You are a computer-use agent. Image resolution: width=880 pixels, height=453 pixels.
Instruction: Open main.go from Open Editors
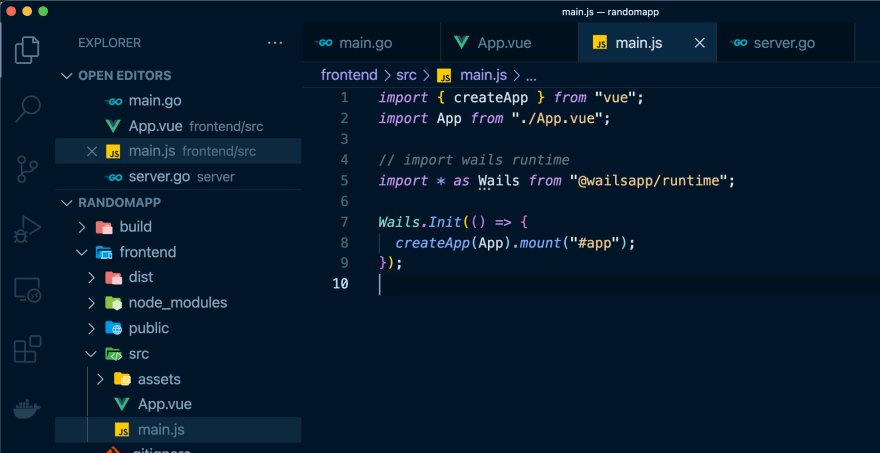[178, 101]
